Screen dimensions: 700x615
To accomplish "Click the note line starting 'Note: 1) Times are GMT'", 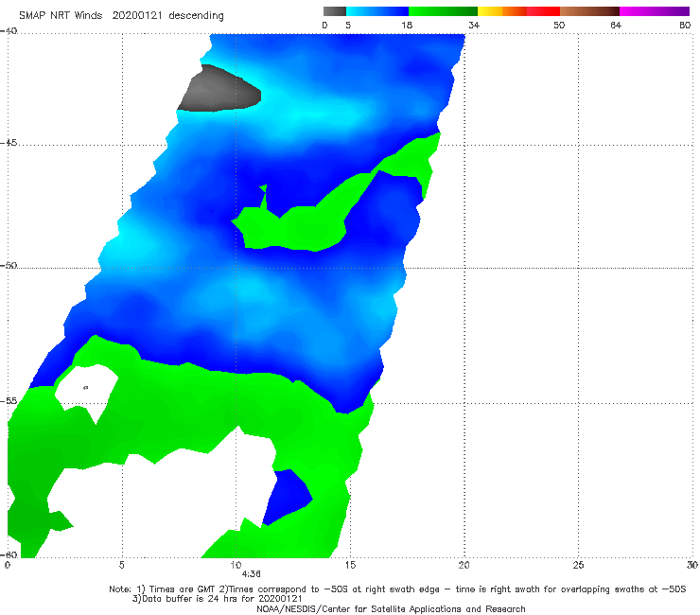I will pos(397,589).
